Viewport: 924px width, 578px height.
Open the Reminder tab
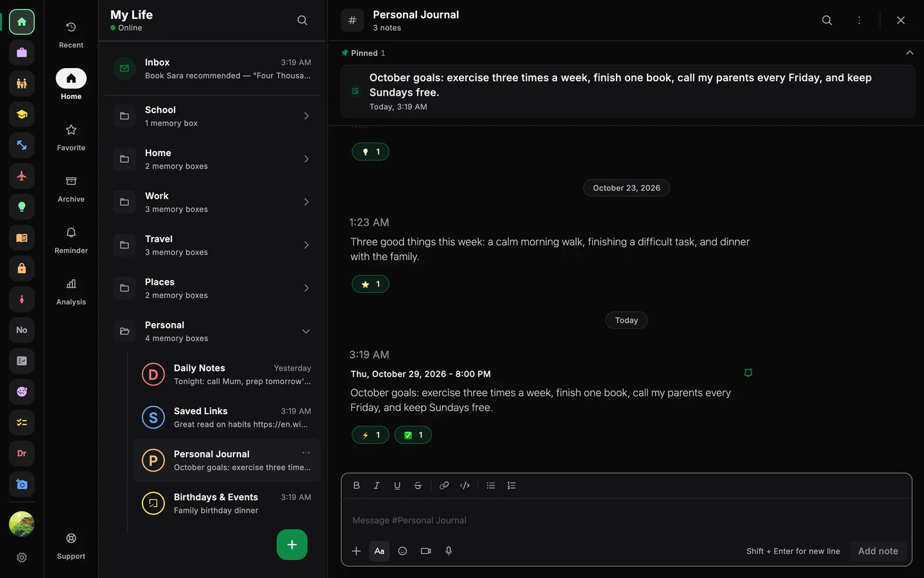tap(71, 240)
